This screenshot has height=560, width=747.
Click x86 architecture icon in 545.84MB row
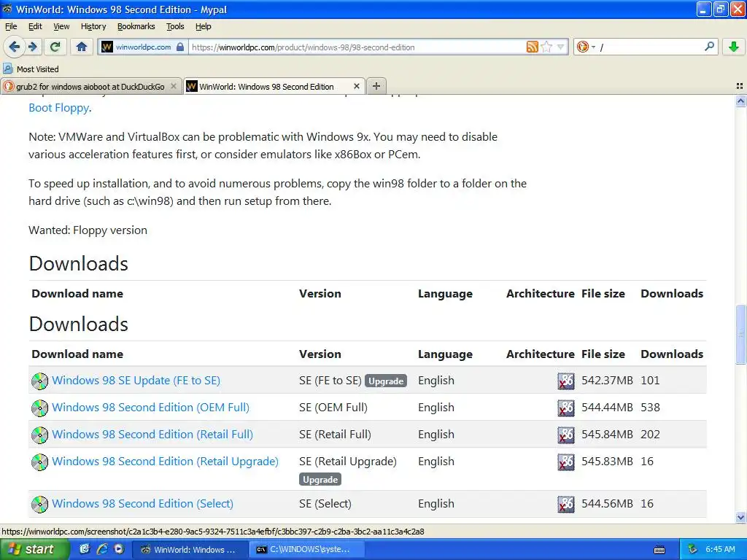point(566,435)
